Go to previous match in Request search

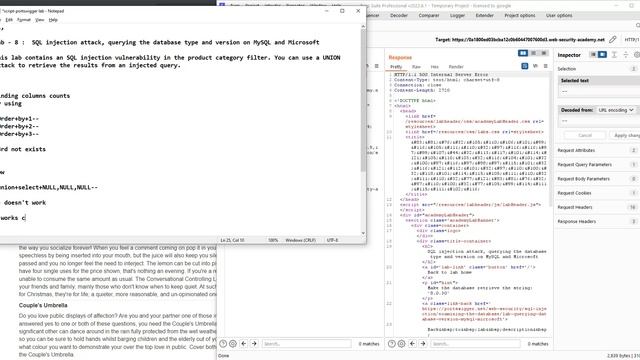click(244, 344)
